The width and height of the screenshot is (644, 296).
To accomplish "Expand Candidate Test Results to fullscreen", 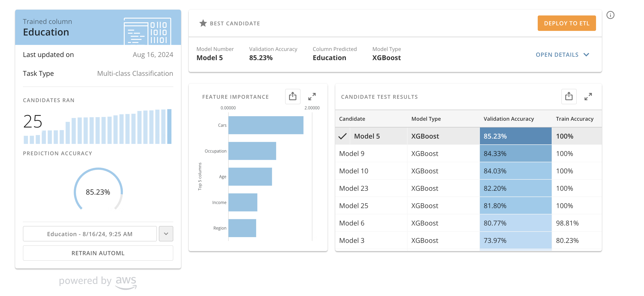I will 588,96.
